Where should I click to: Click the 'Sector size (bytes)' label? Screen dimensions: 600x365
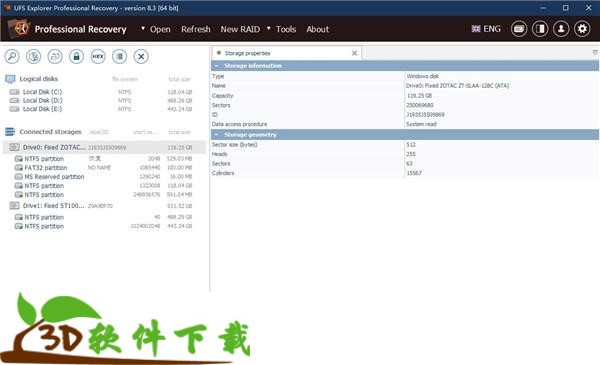coord(235,145)
